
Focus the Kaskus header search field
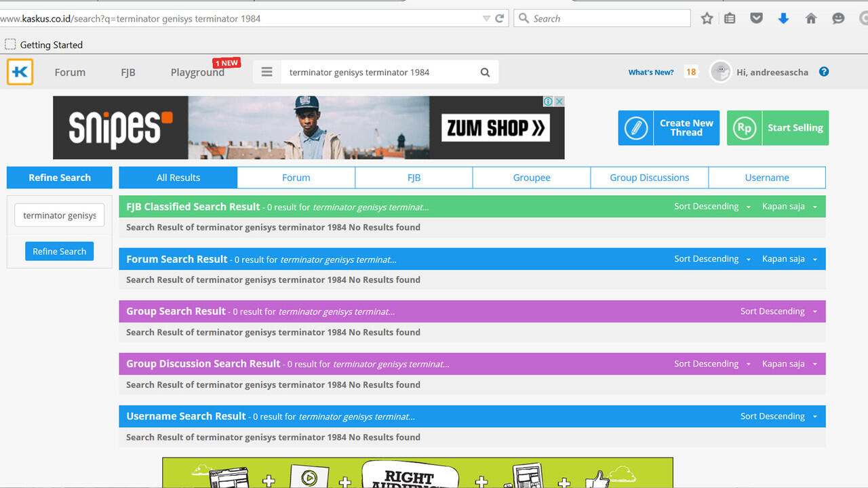coord(380,73)
